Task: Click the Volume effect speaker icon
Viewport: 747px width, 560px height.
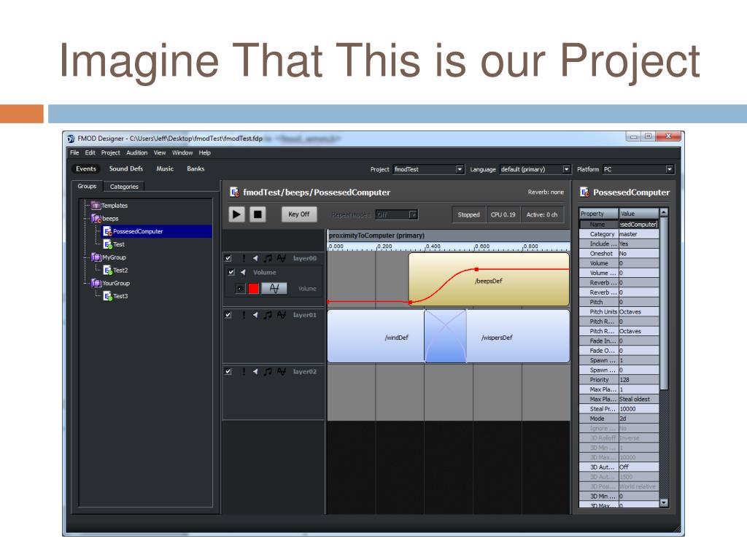Action: coord(243,273)
